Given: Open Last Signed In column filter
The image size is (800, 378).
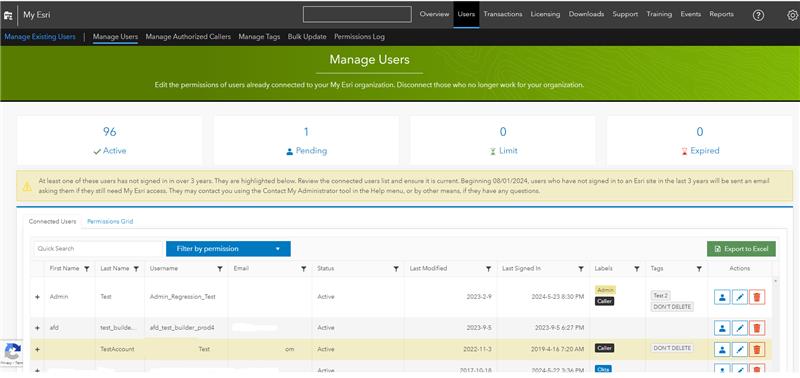Looking at the screenshot, I should click(581, 269).
